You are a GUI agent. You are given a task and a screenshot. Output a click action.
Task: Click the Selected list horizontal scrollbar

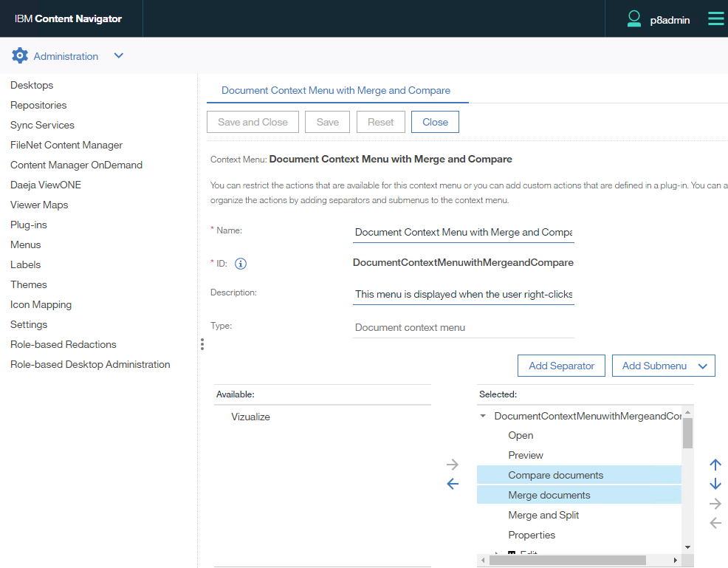pos(576,560)
